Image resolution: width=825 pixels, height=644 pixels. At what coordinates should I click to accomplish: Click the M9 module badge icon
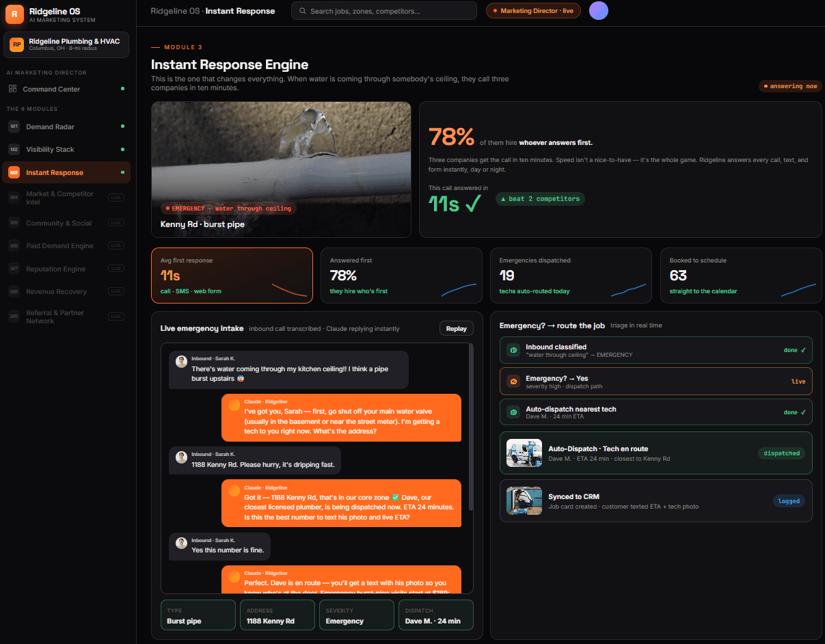(x=14, y=317)
